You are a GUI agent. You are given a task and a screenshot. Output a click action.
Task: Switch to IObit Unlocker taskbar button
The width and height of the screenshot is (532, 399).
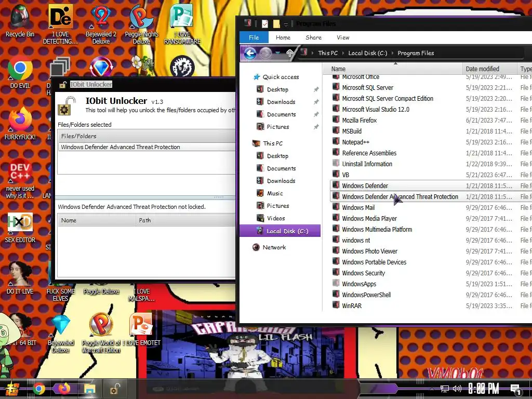click(115, 389)
